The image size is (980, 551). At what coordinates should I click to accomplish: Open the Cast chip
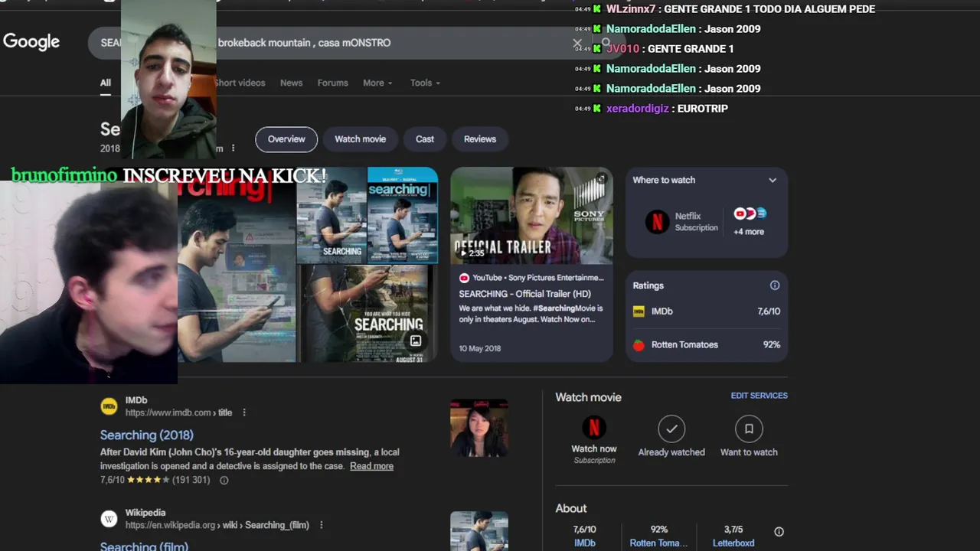click(x=425, y=139)
